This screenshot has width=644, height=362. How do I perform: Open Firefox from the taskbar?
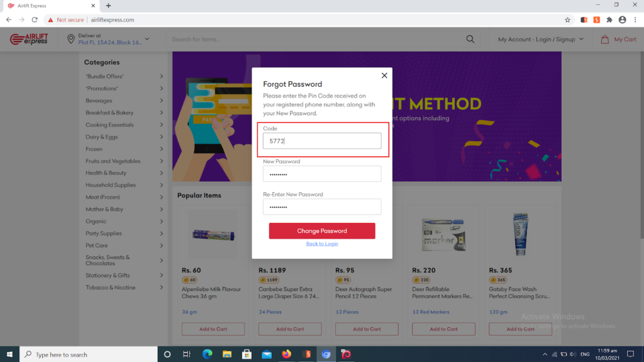pyautogui.click(x=286, y=354)
